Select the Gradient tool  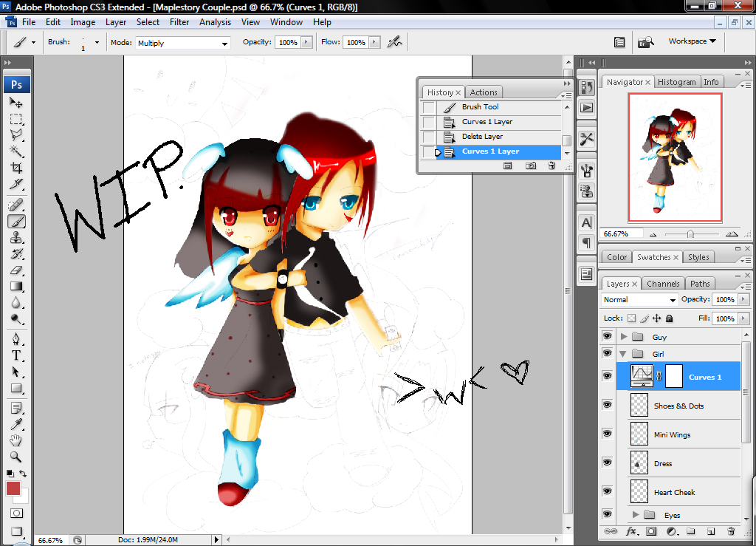click(x=16, y=287)
